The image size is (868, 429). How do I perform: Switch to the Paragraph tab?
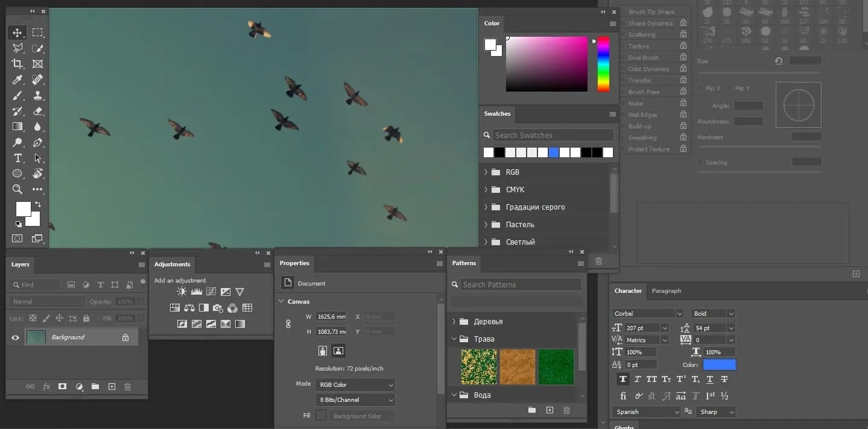pos(666,291)
